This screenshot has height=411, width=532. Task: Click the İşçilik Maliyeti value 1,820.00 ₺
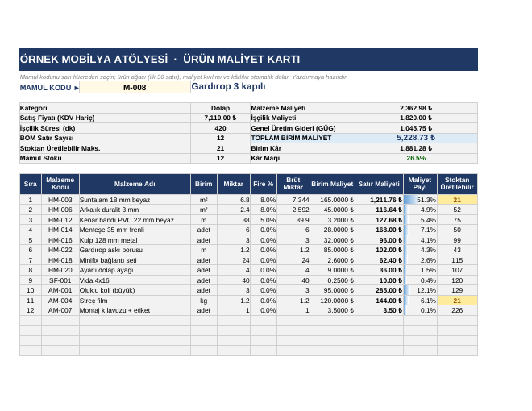tap(416, 118)
